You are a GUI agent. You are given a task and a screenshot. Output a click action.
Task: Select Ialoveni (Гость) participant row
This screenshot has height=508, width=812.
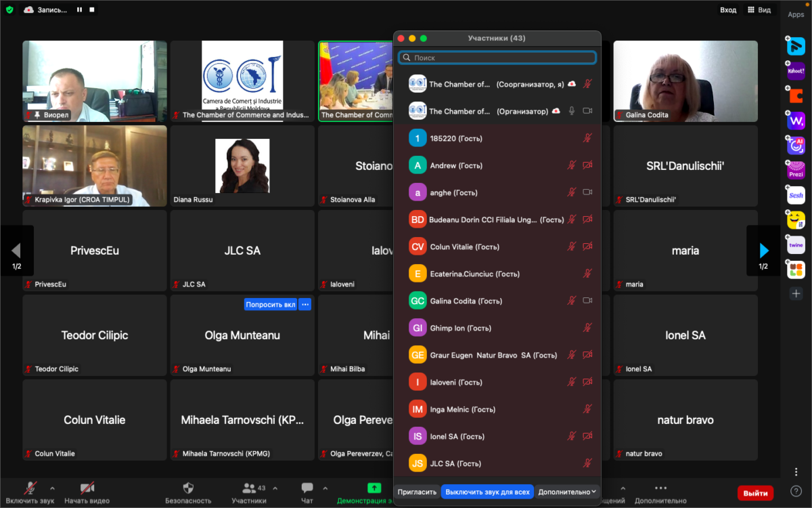(x=497, y=382)
